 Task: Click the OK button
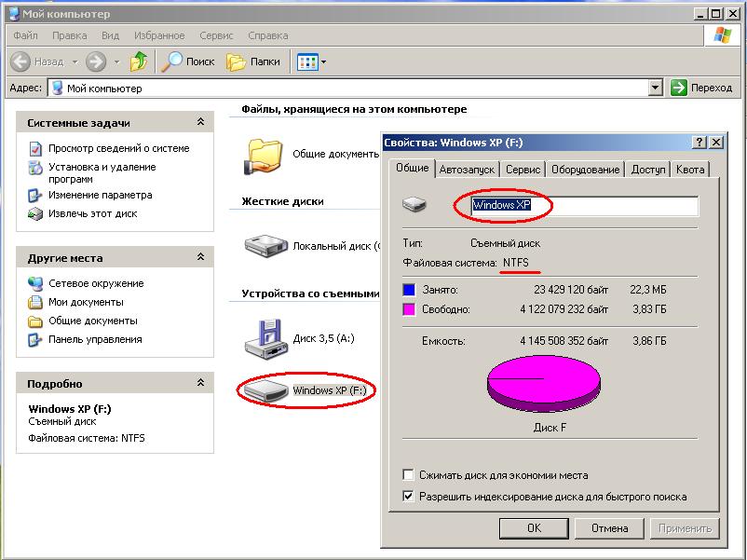coord(534,528)
